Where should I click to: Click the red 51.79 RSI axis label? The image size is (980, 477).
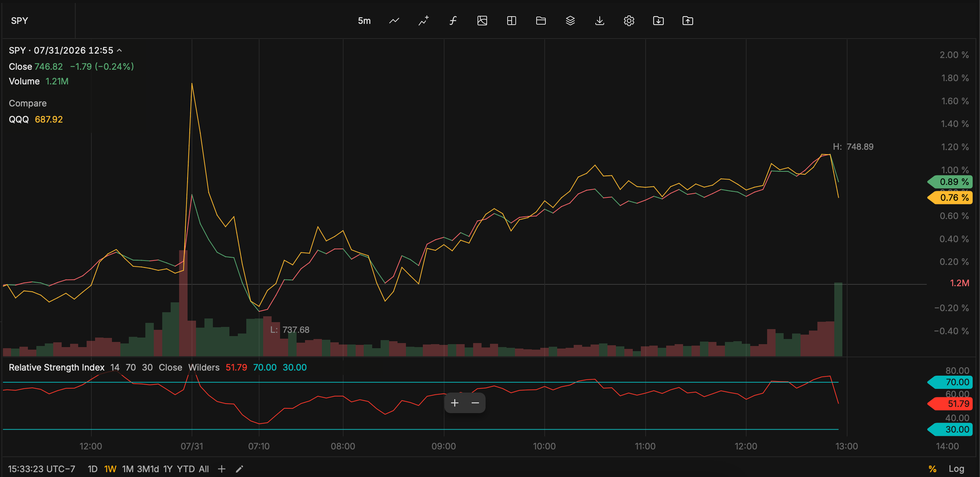(950, 404)
